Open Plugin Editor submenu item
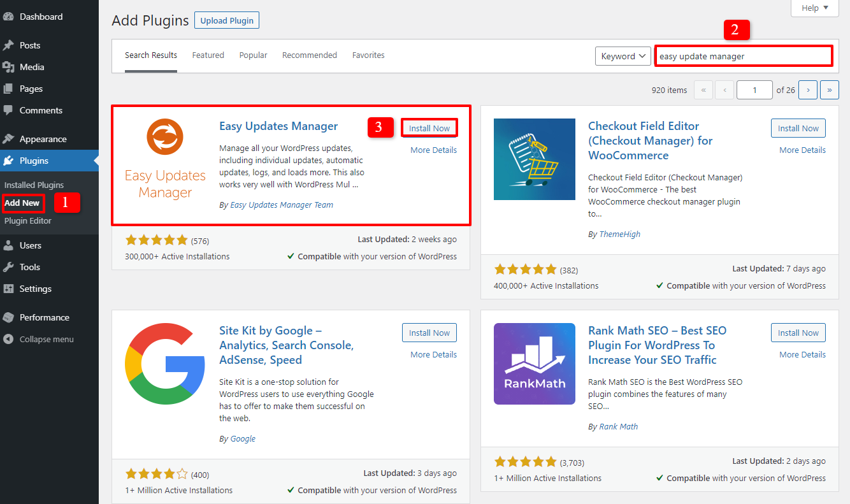 (x=28, y=220)
